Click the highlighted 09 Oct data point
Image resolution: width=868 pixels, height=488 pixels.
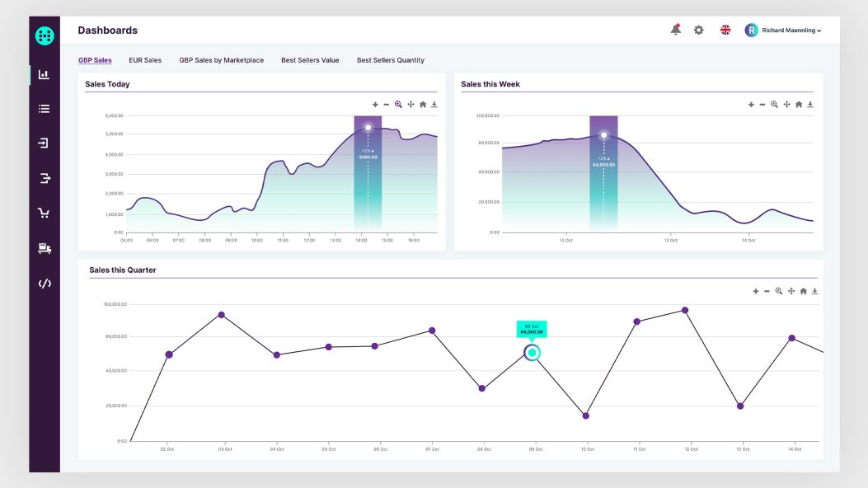point(532,353)
